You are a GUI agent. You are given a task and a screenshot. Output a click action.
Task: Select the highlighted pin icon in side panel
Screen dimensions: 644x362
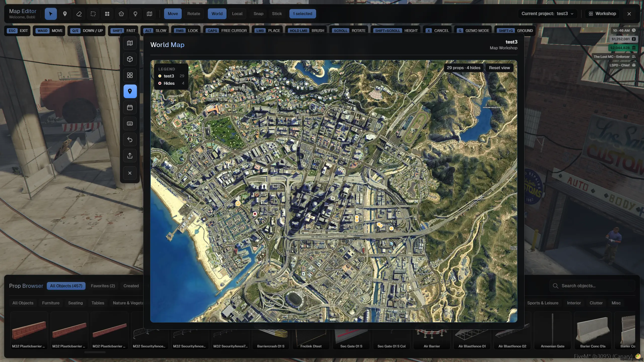[130, 91]
